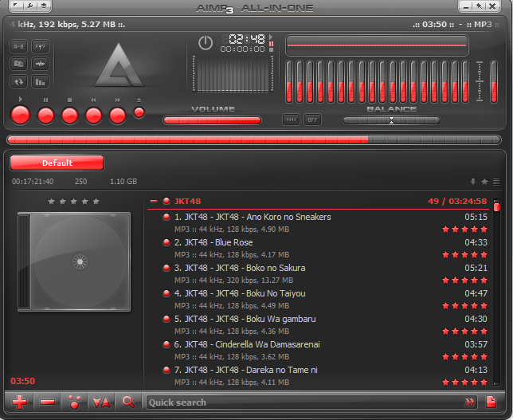Select track 5 Boku Wa gambaru
This screenshot has height=420, width=513.
318,324
